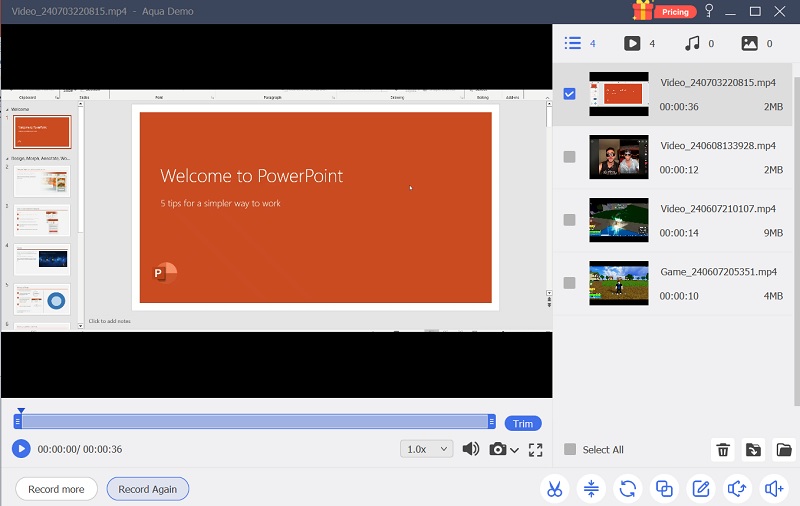Select file name Game_240607205351.mp4
This screenshot has height=506, width=800.
point(718,272)
